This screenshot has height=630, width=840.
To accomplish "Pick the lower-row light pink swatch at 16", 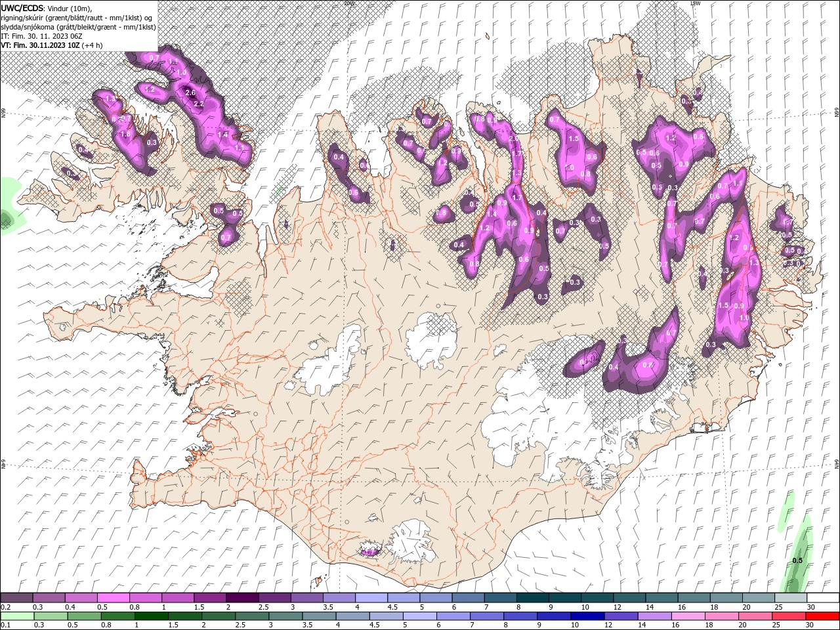I will tap(688, 616).
